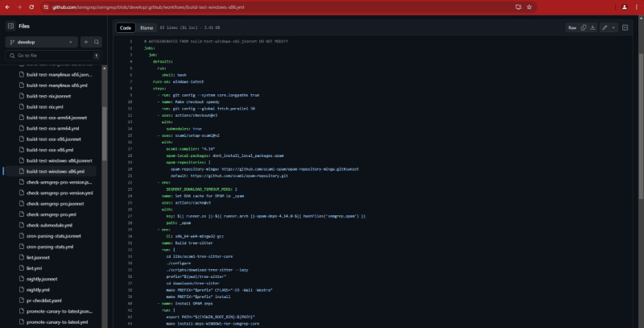
Task: Click line number 7 in code gutter
Action: [x=130, y=81]
